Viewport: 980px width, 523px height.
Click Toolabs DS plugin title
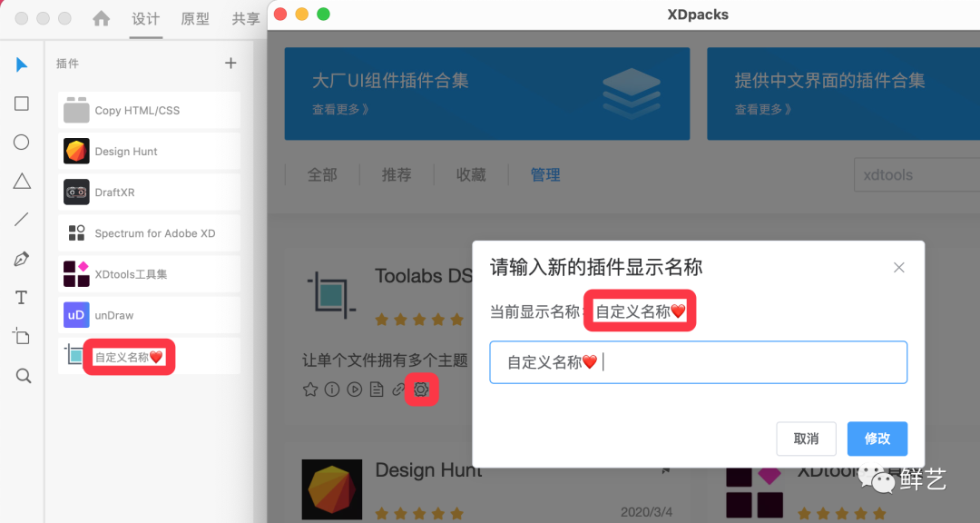pyautogui.click(x=424, y=275)
